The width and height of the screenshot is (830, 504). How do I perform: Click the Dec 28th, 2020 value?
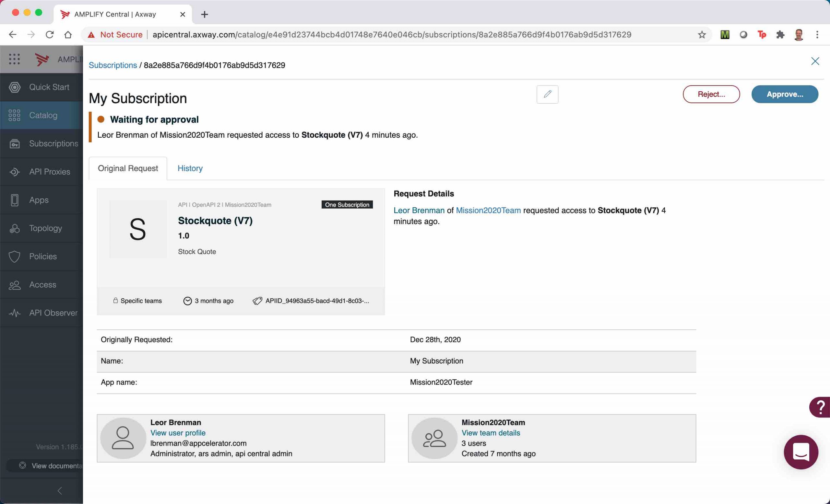point(435,339)
